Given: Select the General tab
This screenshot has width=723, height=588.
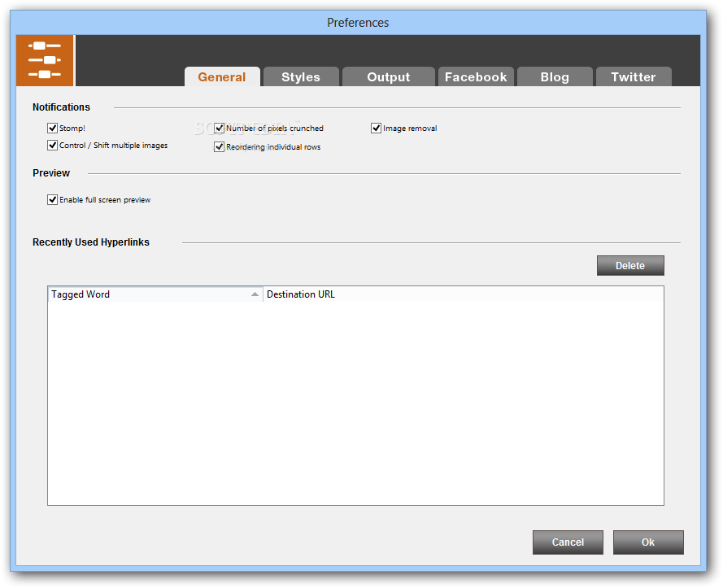Looking at the screenshot, I should coord(222,76).
